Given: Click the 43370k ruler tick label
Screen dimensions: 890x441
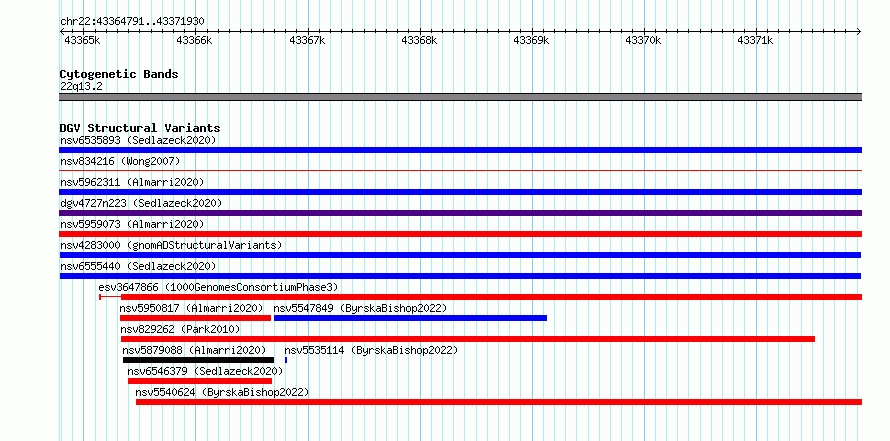Looking at the screenshot, I should point(643,40).
